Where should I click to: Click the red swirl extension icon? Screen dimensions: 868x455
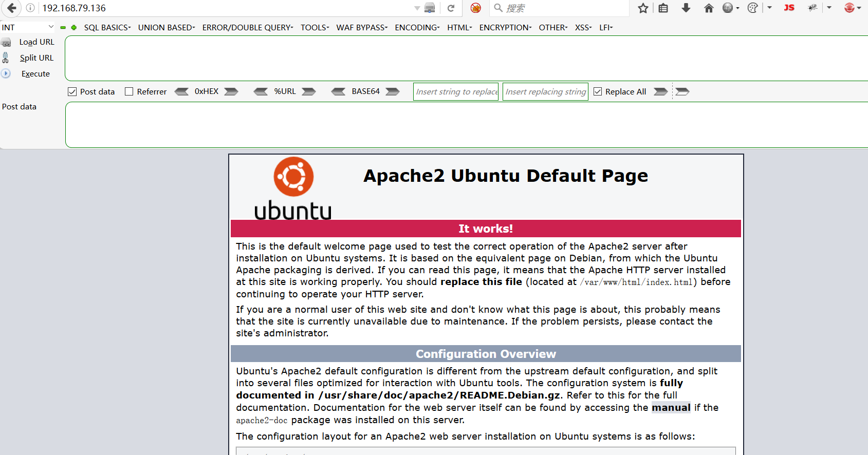849,8
